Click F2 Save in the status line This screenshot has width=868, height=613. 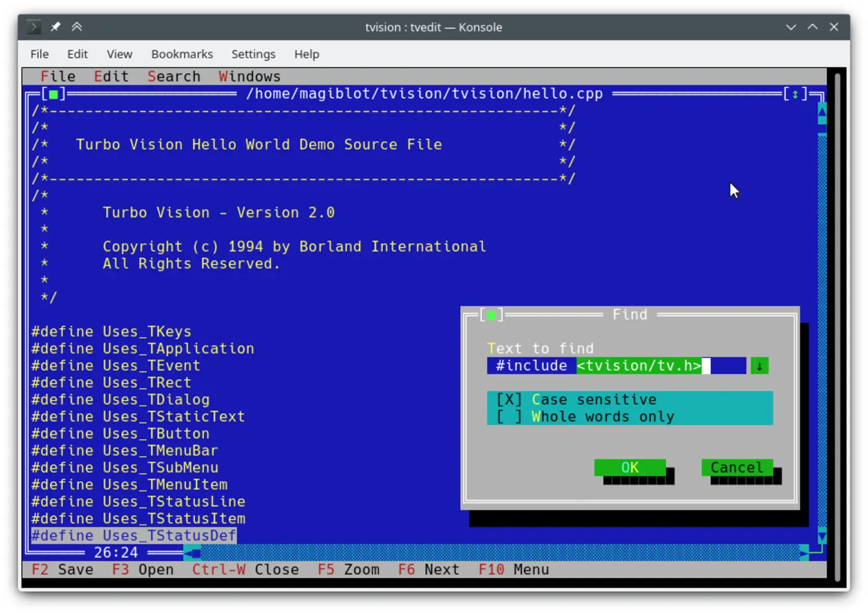tap(63, 570)
